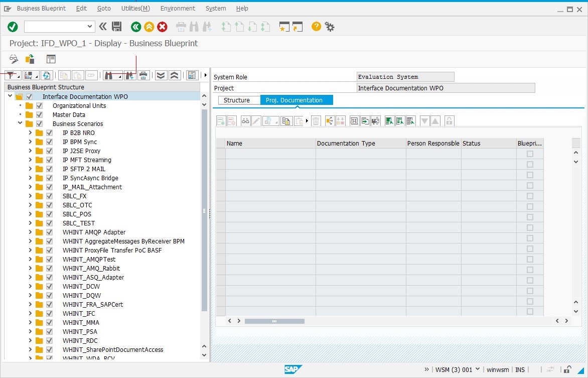Click the table horizontal scrollbar thumb
This screenshot has width=588, height=378.
point(274,321)
